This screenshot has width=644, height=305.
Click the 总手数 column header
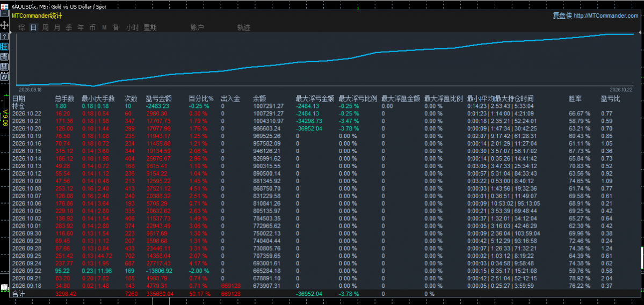(65, 98)
